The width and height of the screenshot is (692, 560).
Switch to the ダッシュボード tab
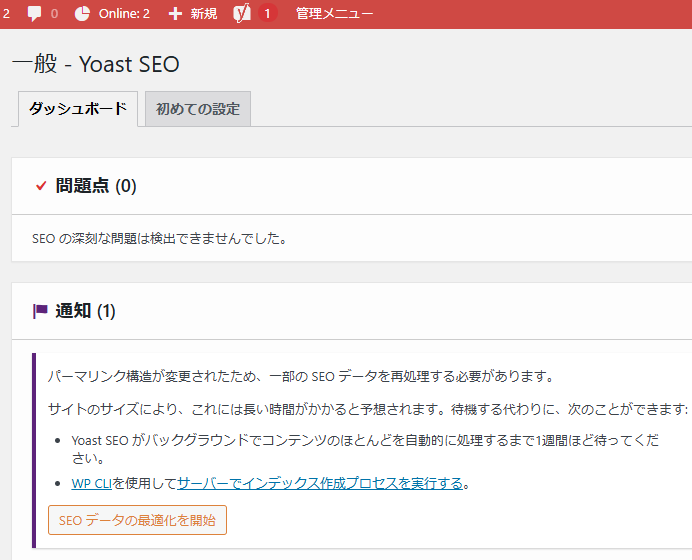[78, 109]
